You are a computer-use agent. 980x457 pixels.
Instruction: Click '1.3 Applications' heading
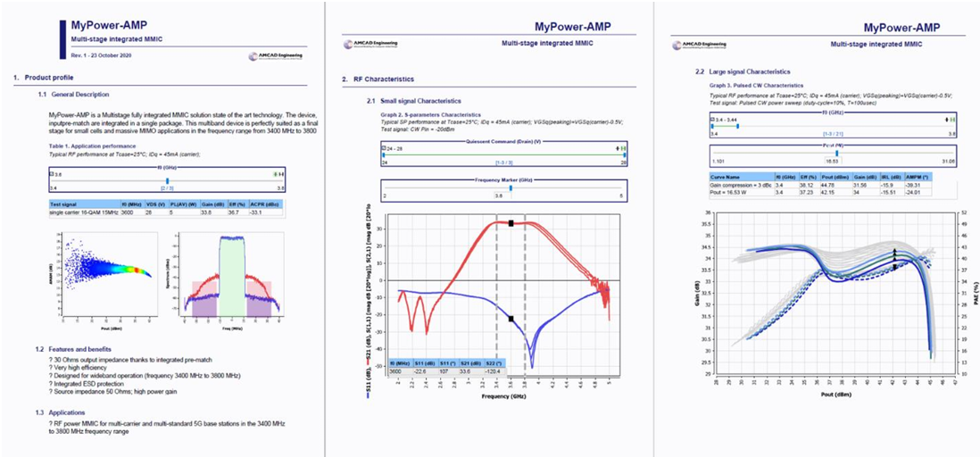tap(62, 412)
